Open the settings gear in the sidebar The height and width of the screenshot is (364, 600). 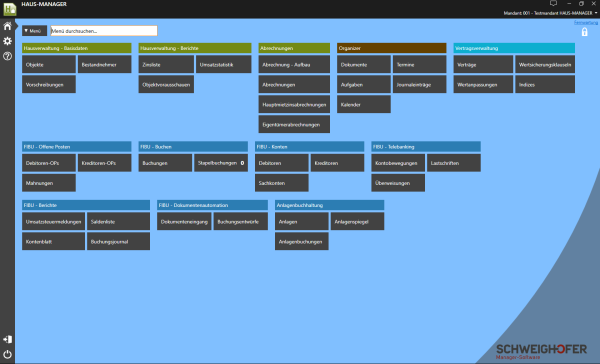tap(7, 41)
